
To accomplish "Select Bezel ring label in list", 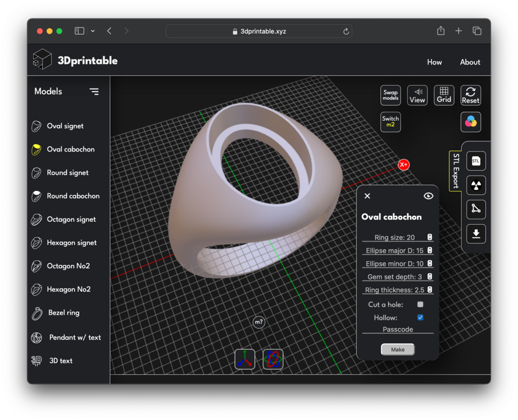I will point(64,313).
